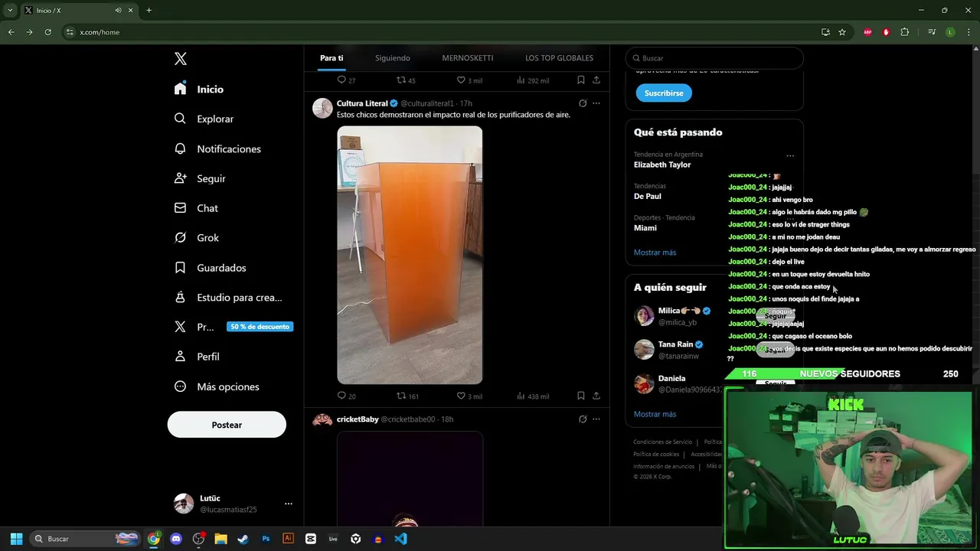Viewport: 980px width, 551px height.
Task: Open Grok in sidebar
Action: coord(197,238)
